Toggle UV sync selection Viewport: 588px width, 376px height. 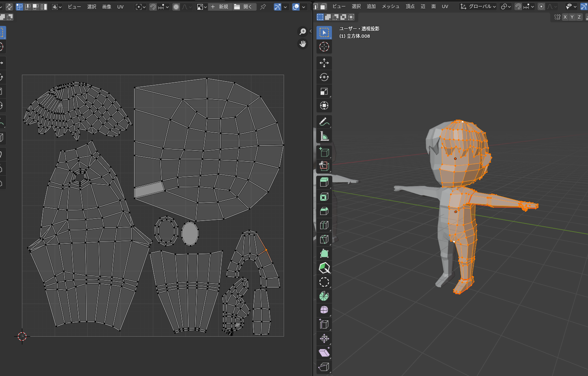click(9, 7)
